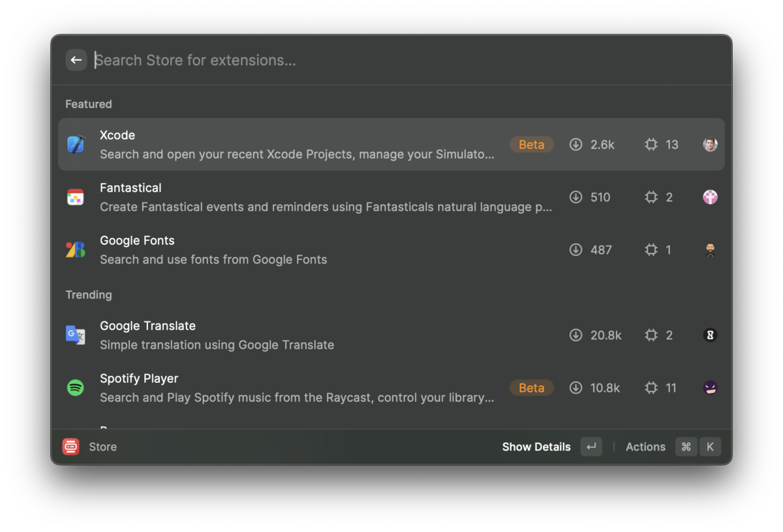Open Fantastical author avatar

click(710, 197)
